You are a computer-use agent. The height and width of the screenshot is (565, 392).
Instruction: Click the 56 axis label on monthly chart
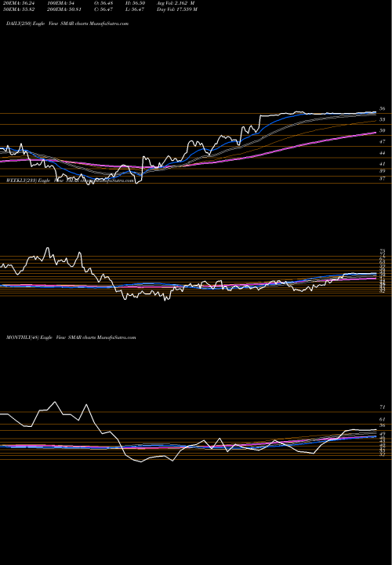pyautogui.click(x=383, y=425)
